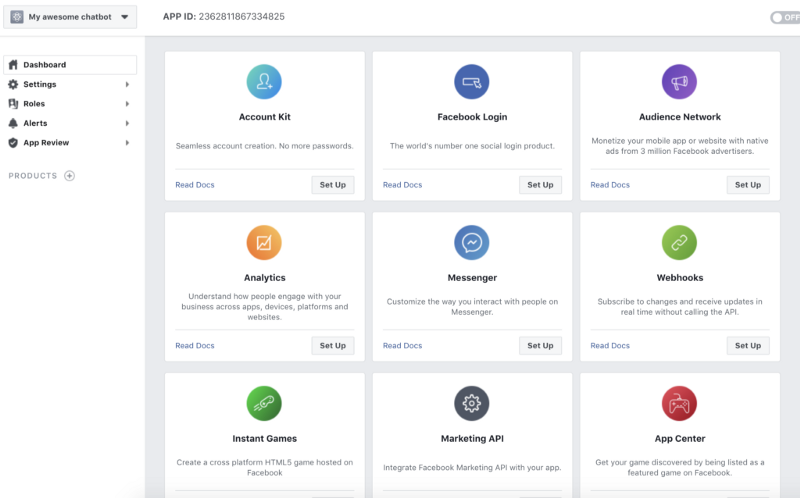Expand the Settings sidebar section

pos(69,85)
